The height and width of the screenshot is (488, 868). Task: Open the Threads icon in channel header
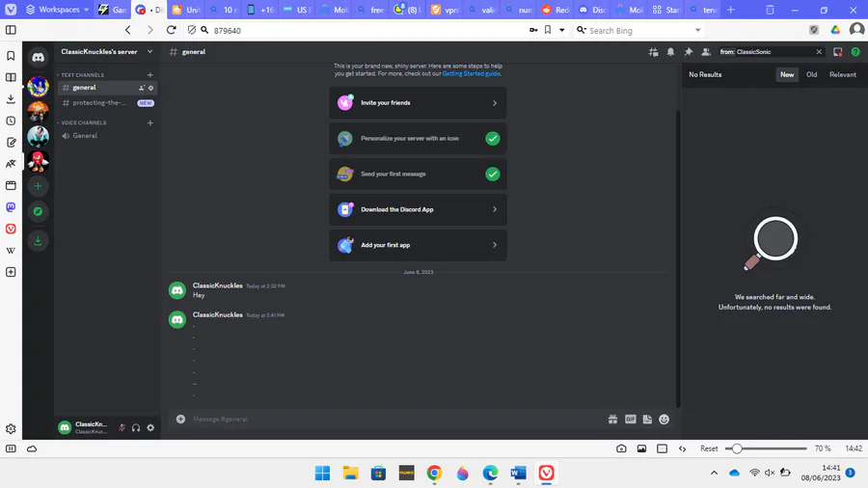point(653,52)
